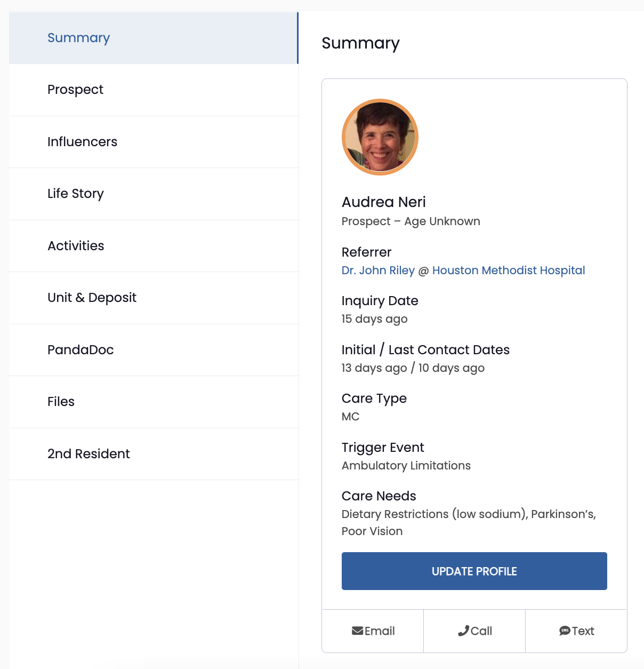Click the envelope icon beside Email

[357, 631]
